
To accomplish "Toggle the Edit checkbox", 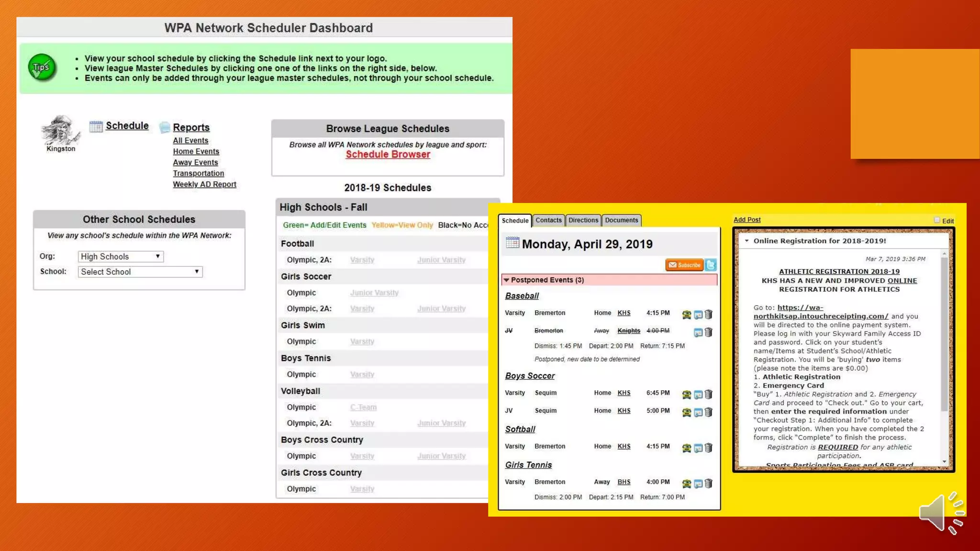I will click(x=937, y=220).
